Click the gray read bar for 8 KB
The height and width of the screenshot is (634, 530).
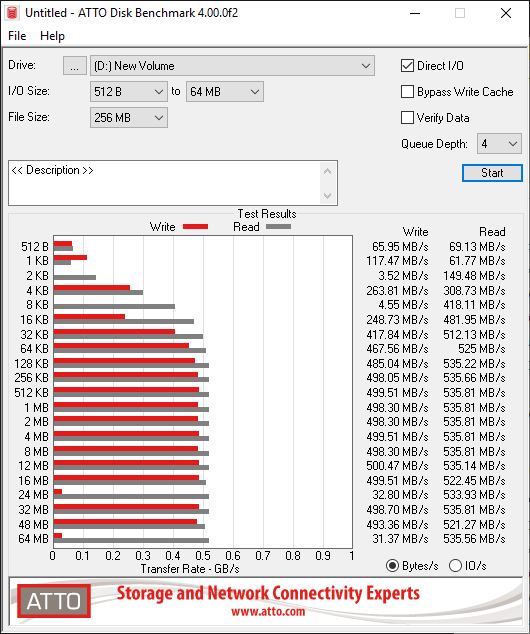114,306
